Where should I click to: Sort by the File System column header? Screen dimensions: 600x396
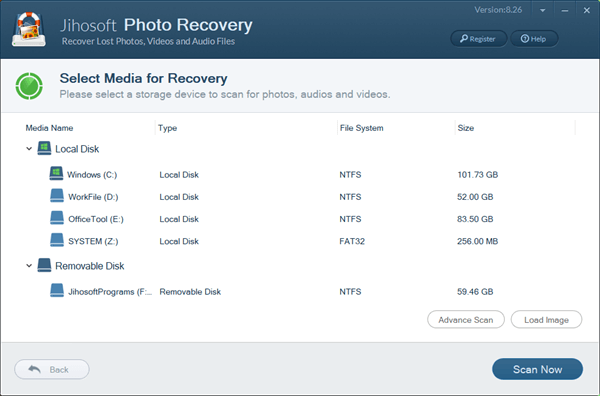point(362,128)
